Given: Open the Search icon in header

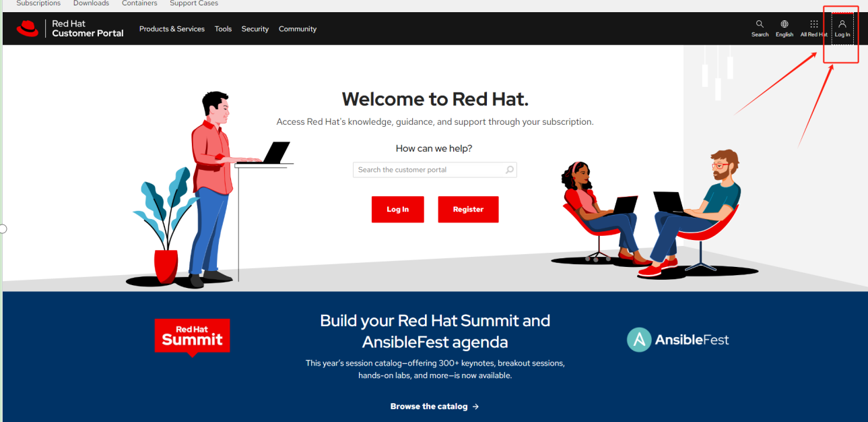Looking at the screenshot, I should [x=760, y=24].
